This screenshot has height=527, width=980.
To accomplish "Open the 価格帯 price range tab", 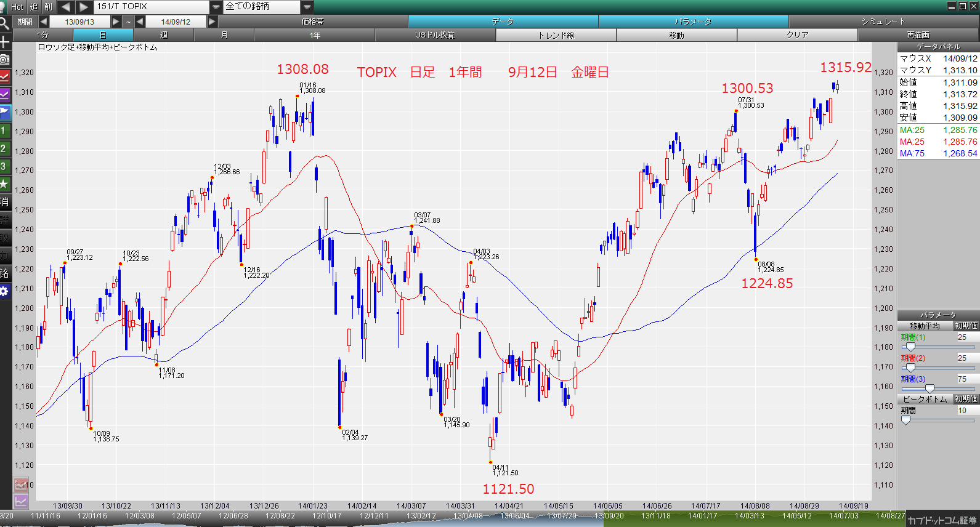I will tap(313, 22).
